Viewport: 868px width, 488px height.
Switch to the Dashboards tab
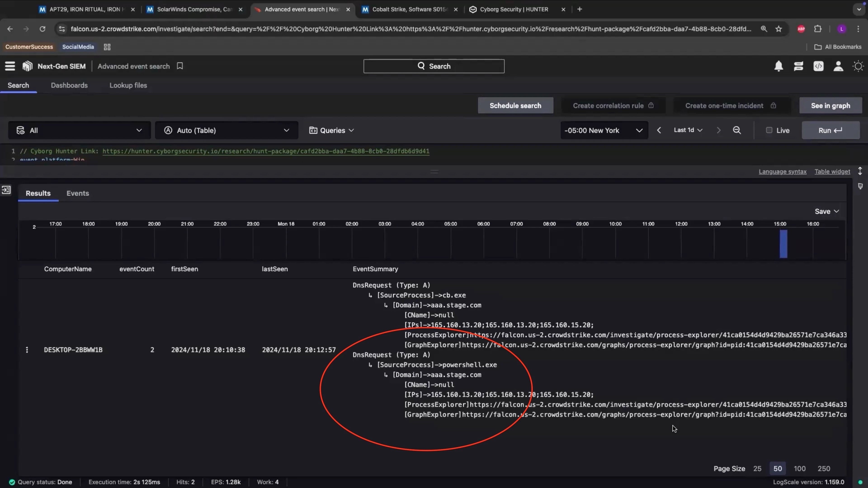(69, 85)
